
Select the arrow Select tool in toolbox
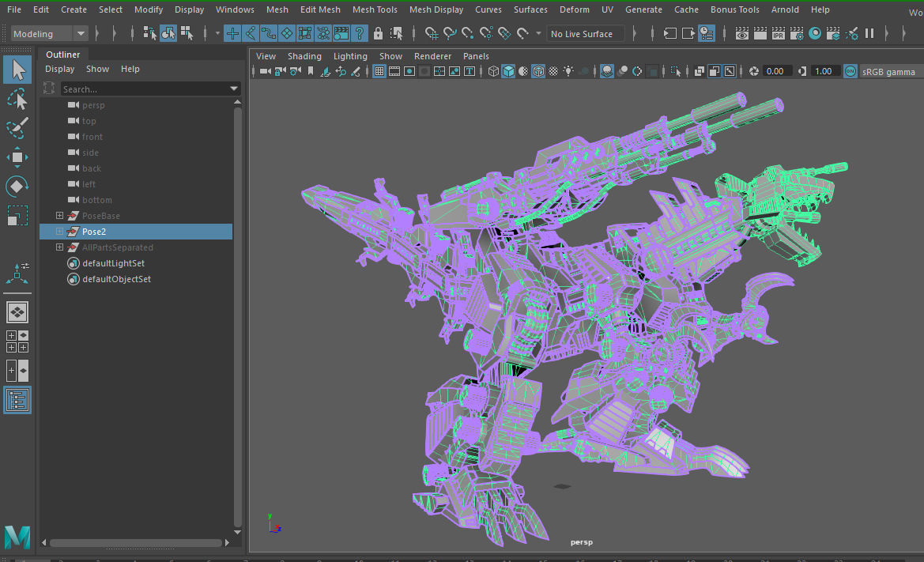pos(17,70)
